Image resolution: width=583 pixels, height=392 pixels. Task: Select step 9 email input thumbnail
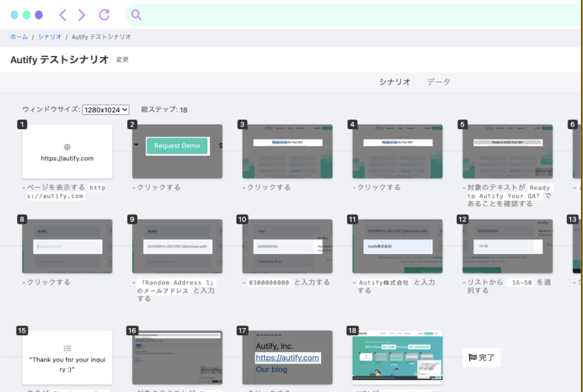[x=177, y=246]
